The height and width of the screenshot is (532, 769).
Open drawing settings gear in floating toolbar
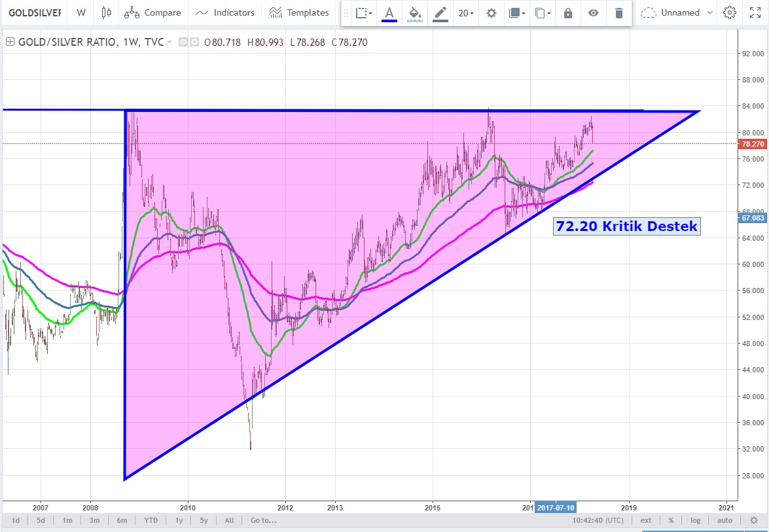(491, 12)
